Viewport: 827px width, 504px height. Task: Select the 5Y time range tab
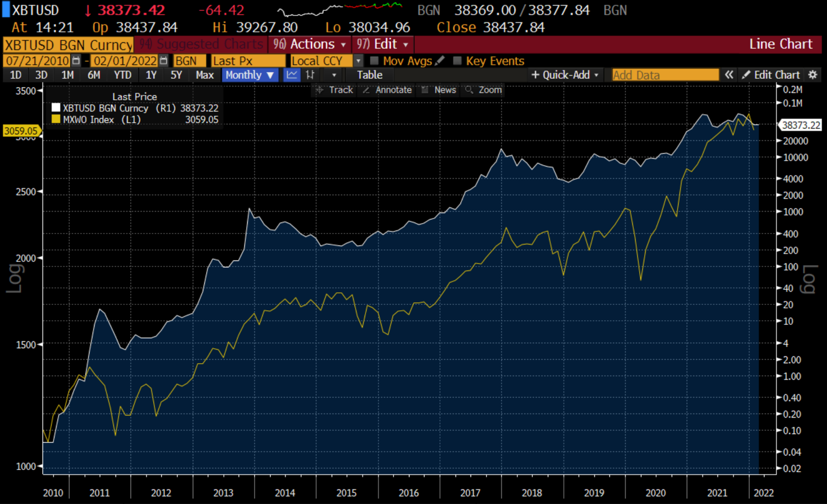[176, 75]
